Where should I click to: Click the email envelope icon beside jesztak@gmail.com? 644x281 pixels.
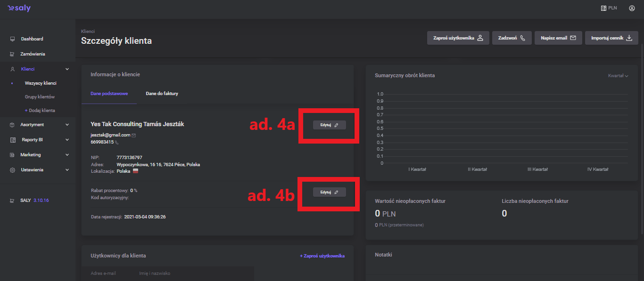tap(134, 135)
